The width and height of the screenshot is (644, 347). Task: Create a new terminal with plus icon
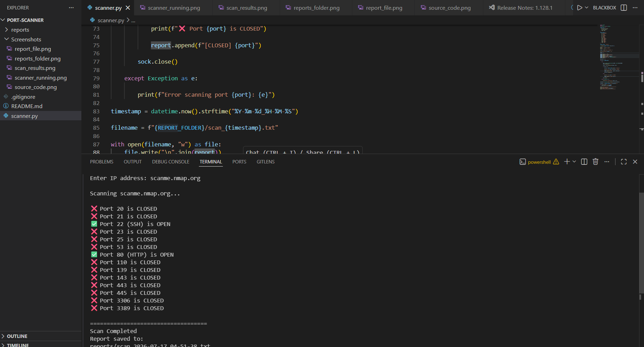(x=567, y=162)
